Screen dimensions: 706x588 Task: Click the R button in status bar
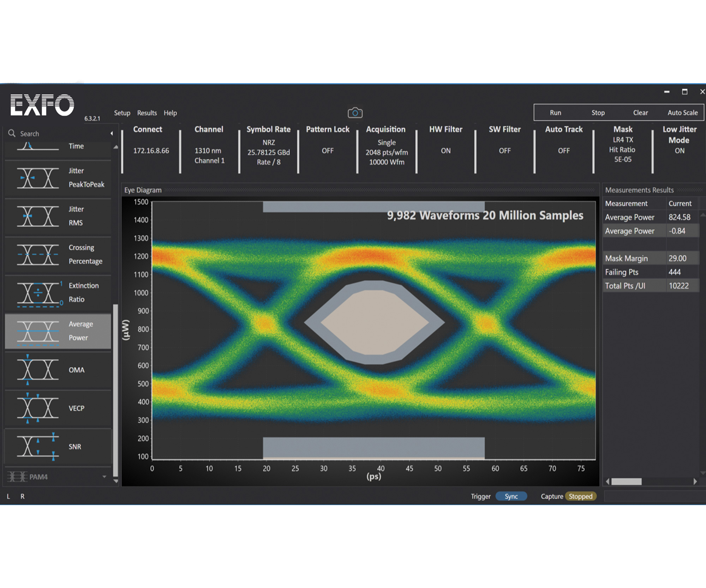(23, 496)
